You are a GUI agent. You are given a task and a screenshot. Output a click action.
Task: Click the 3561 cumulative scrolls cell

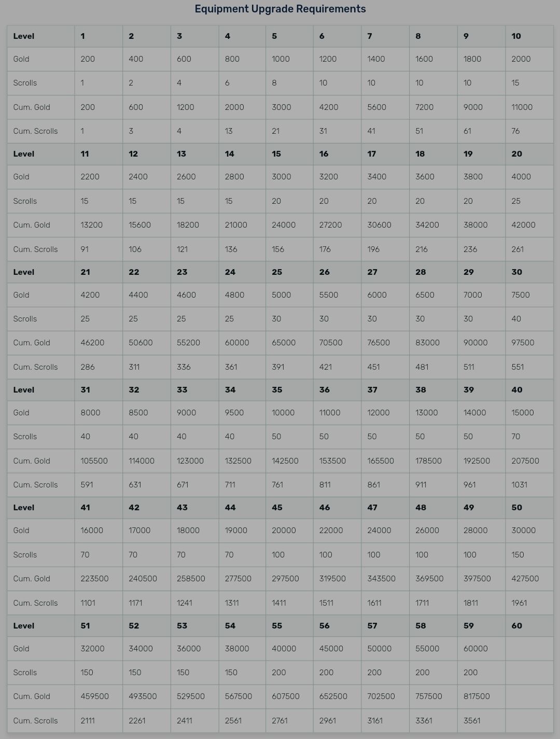472,720
